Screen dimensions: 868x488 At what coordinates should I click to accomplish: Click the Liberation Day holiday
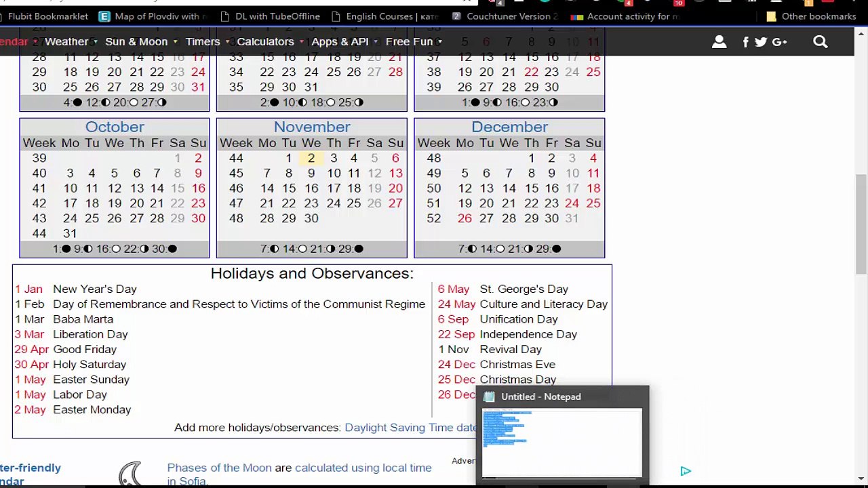90,334
